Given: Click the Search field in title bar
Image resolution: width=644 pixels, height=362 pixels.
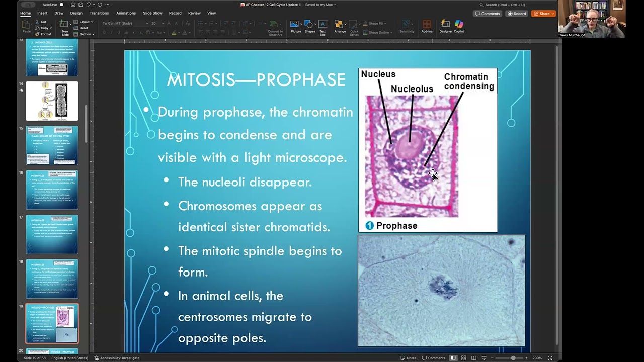Looking at the screenshot, I should point(503,5).
